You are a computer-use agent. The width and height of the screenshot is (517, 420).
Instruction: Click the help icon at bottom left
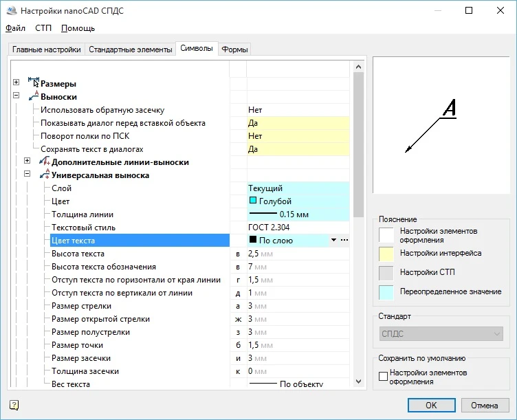(14, 405)
